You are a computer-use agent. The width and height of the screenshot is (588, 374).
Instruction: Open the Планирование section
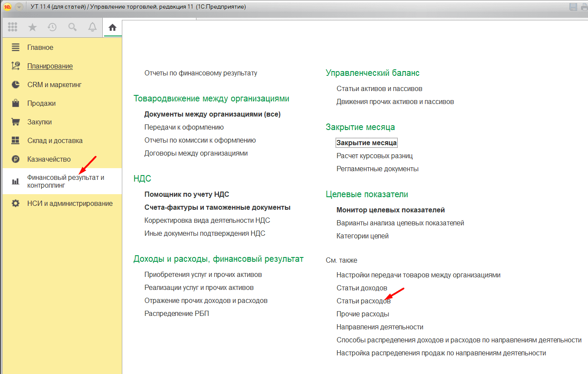(x=50, y=66)
